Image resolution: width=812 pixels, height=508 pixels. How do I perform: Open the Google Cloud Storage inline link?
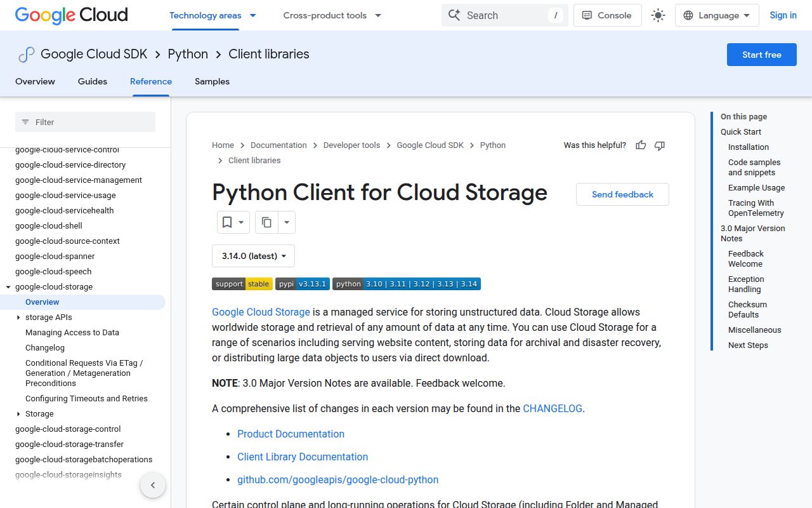pos(261,312)
